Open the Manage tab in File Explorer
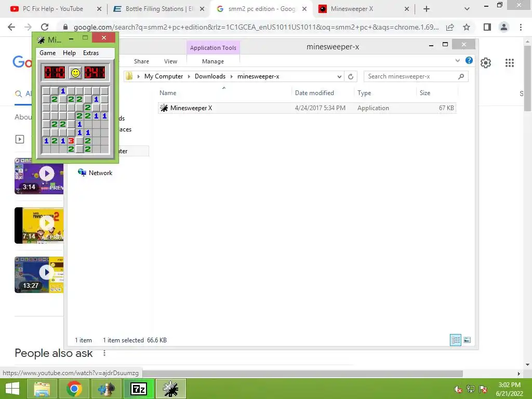This screenshot has width=532, height=399. (213, 61)
